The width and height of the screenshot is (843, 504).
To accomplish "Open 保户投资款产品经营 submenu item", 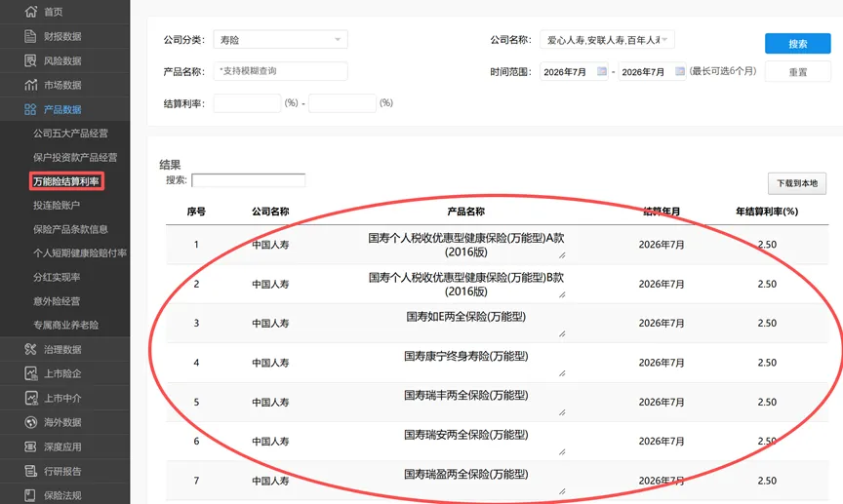I will 75,157.
